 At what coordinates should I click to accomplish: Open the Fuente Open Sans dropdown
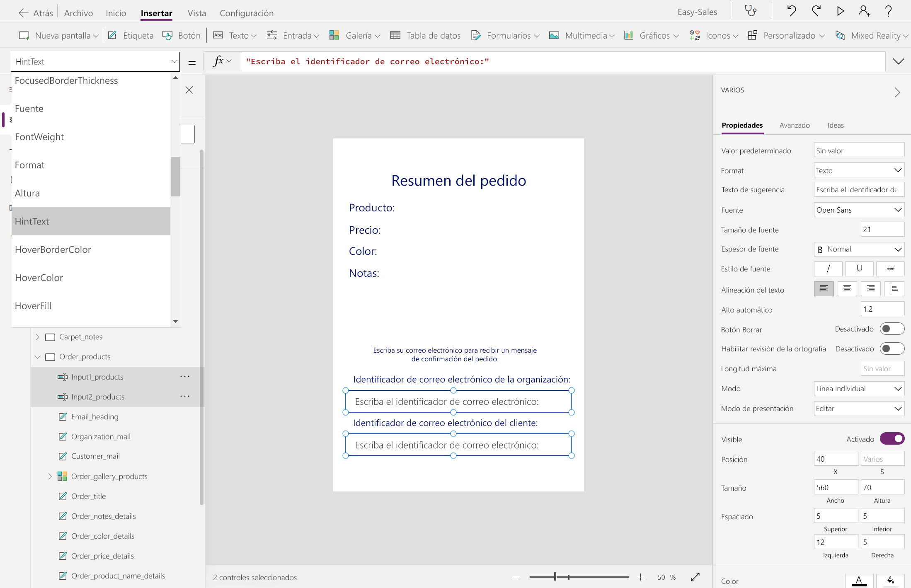point(858,210)
